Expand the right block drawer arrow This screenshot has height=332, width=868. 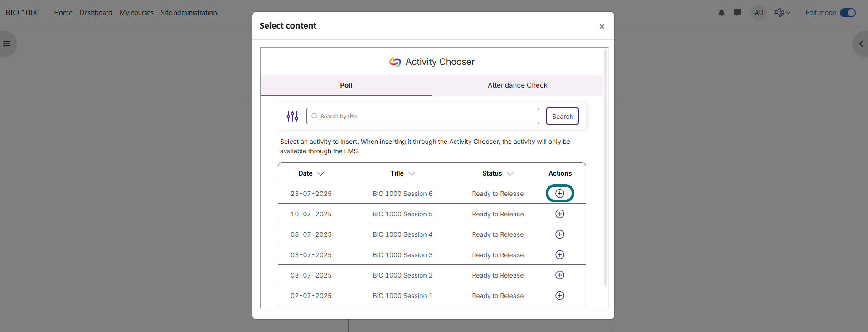tap(860, 44)
